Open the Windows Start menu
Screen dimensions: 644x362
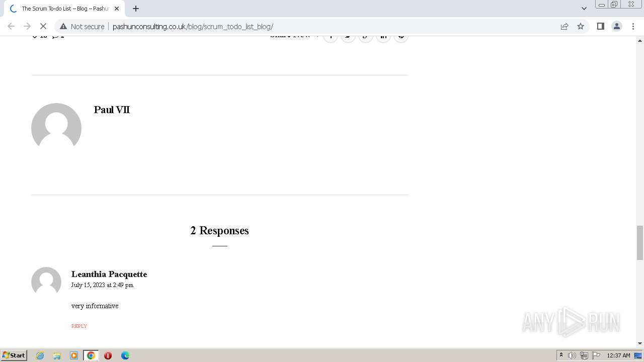[x=14, y=355]
